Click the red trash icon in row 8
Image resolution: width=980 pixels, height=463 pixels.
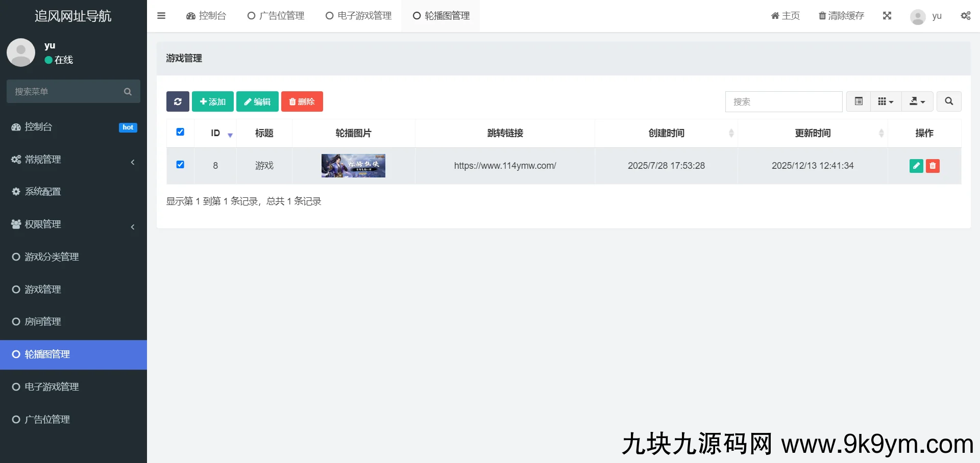point(933,166)
